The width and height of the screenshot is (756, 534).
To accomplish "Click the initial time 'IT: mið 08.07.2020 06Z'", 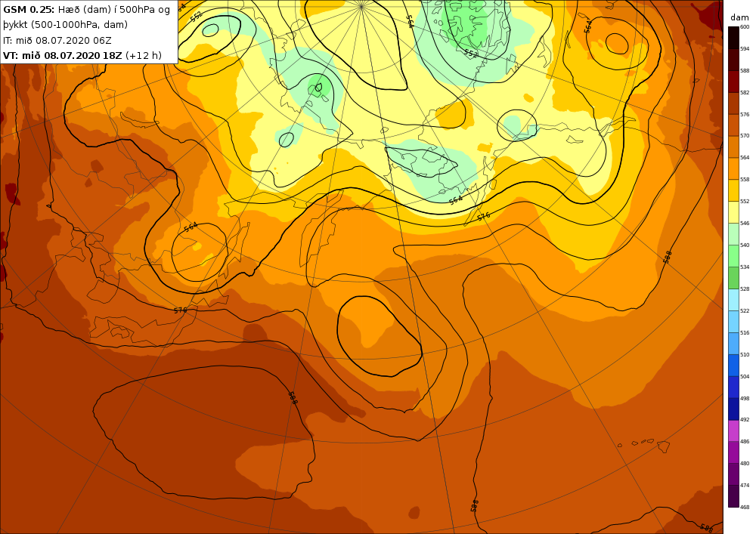I will 57,41.
